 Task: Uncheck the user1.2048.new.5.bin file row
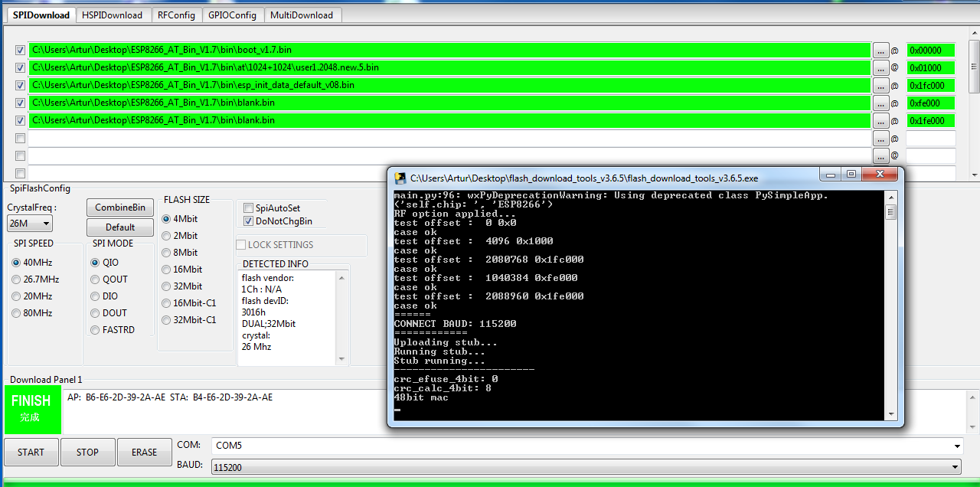(21, 68)
